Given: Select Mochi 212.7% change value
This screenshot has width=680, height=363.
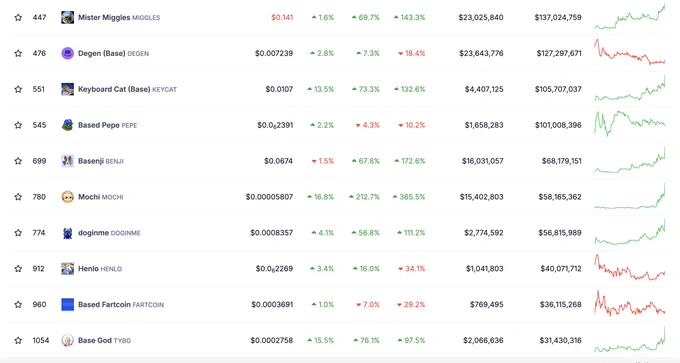Looking at the screenshot, I should [364, 197].
